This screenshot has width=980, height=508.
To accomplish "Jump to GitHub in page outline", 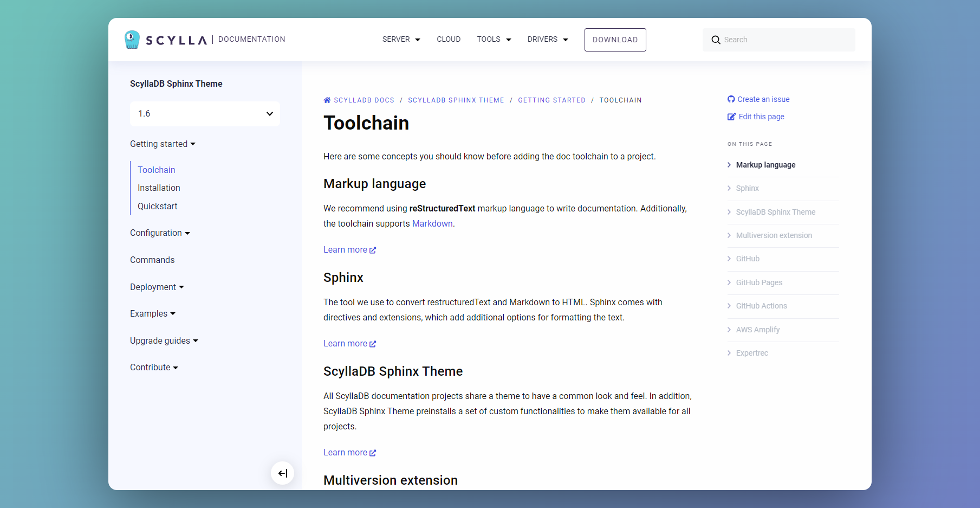I will pos(748,259).
